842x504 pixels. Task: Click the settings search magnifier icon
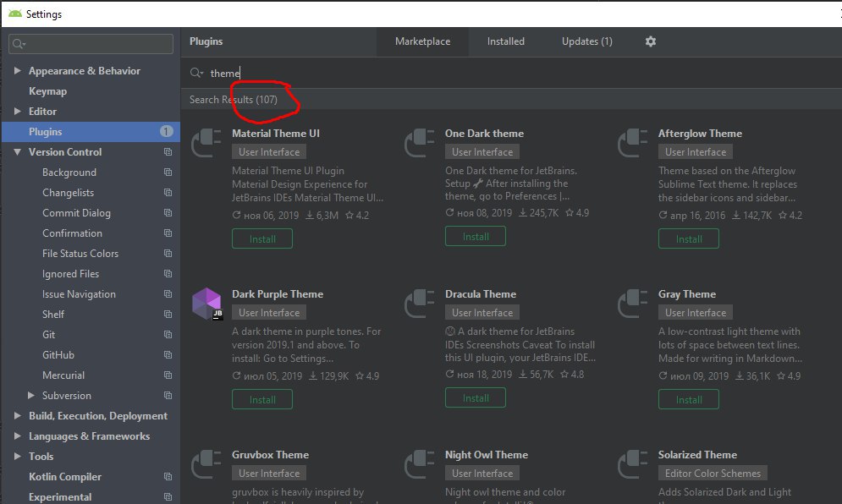pos(19,44)
